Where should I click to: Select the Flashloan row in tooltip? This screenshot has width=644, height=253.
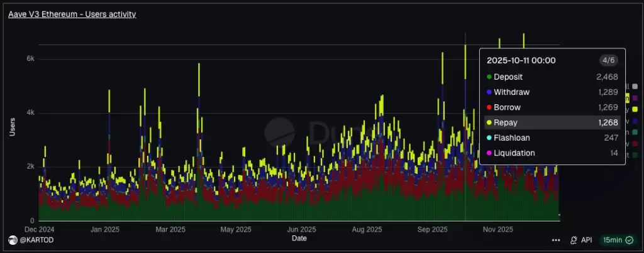[552, 137]
